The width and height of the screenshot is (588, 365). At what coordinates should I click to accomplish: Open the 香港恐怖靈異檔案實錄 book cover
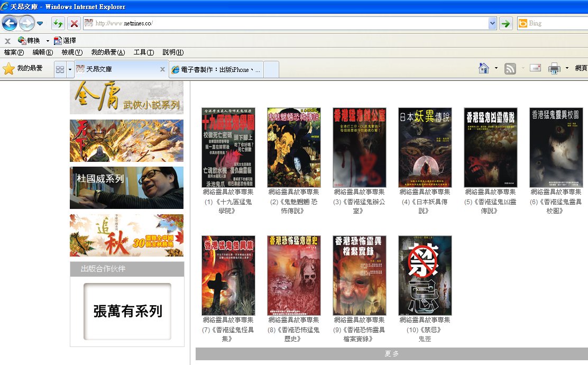click(x=360, y=276)
